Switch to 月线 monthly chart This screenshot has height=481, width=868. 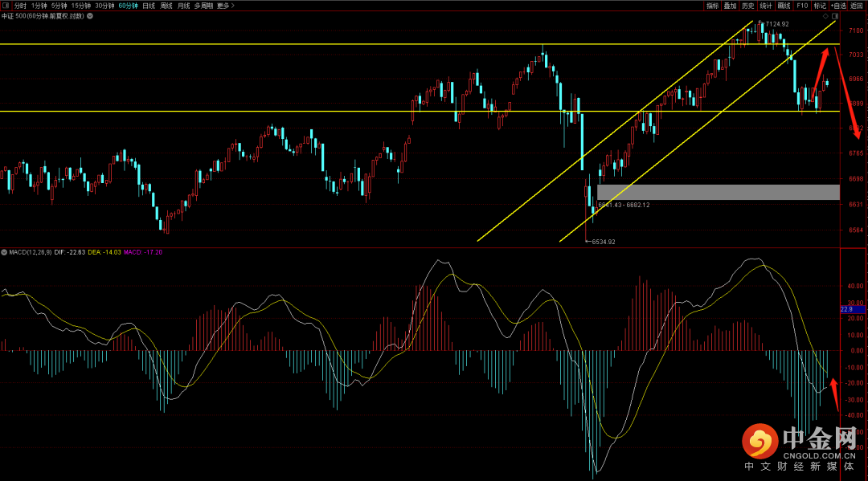tap(184, 6)
